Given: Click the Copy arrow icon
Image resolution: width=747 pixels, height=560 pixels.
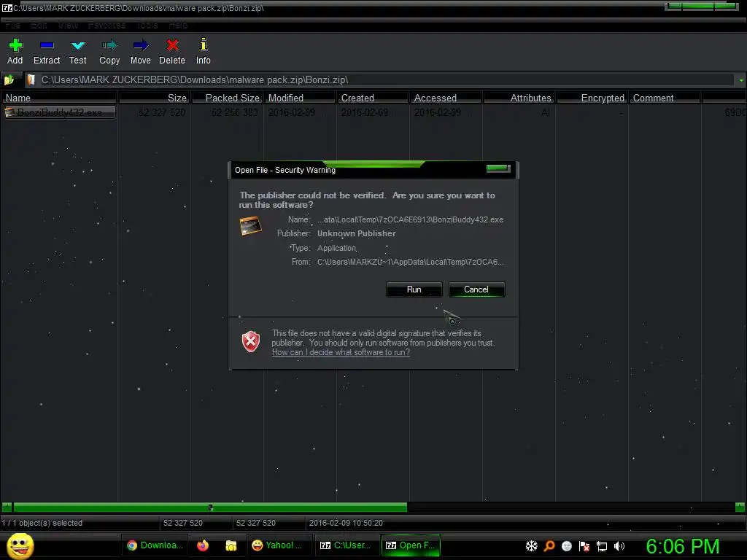Looking at the screenshot, I should (x=109, y=45).
